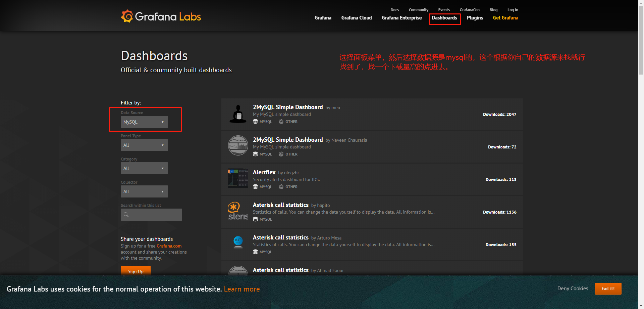The width and height of the screenshot is (644, 309).
Task: Click the Grafana Labs logo
Action: click(161, 16)
